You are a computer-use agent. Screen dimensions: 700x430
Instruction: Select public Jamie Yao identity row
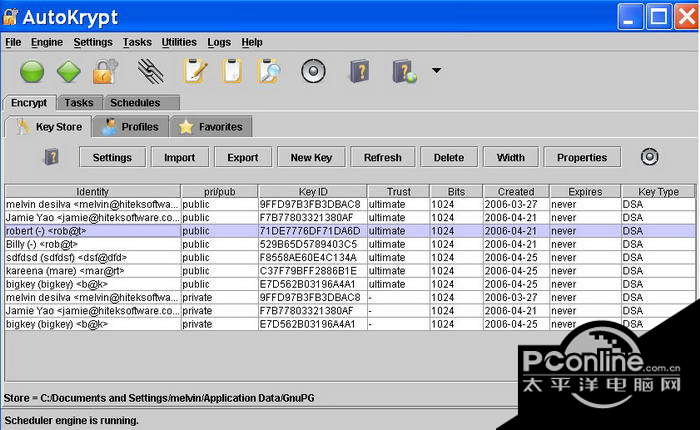click(350, 217)
